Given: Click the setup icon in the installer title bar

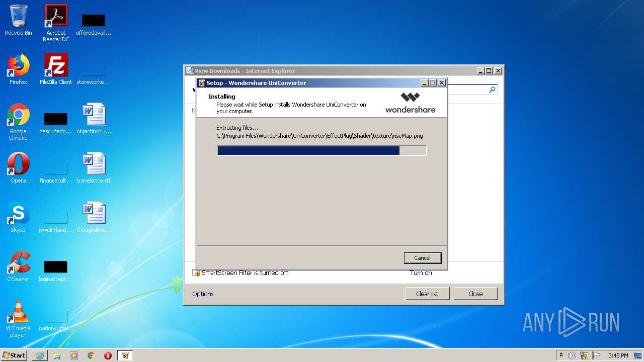Looking at the screenshot, I should click(201, 83).
